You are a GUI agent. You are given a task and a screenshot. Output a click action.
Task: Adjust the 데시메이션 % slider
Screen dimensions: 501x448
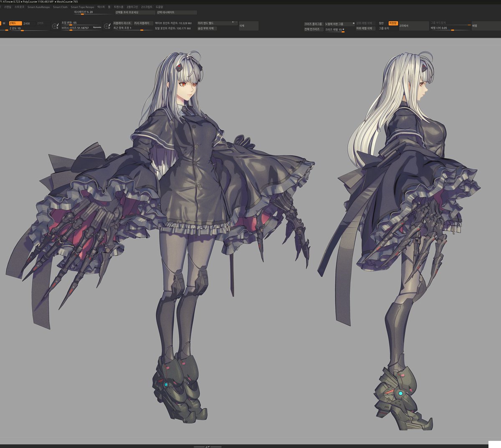pos(94,13)
